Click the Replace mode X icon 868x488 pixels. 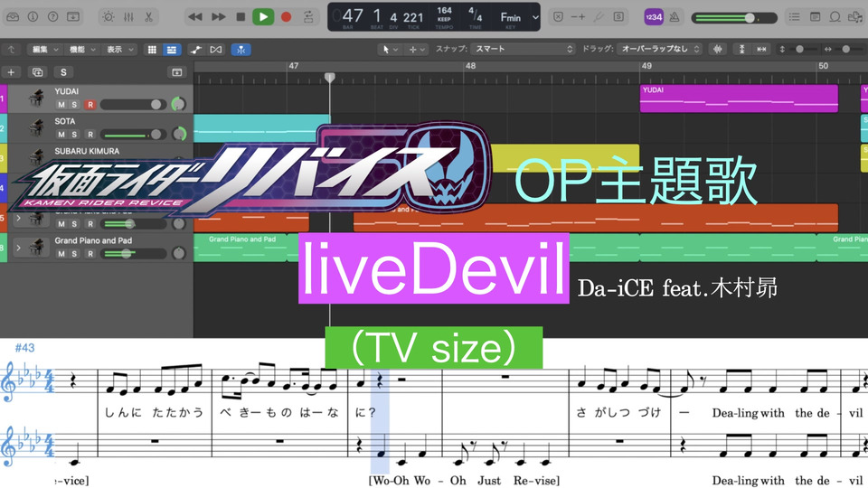tap(558, 16)
